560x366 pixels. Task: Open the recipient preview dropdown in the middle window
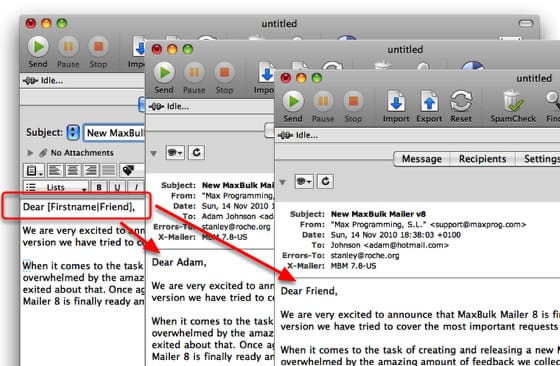(x=175, y=152)
